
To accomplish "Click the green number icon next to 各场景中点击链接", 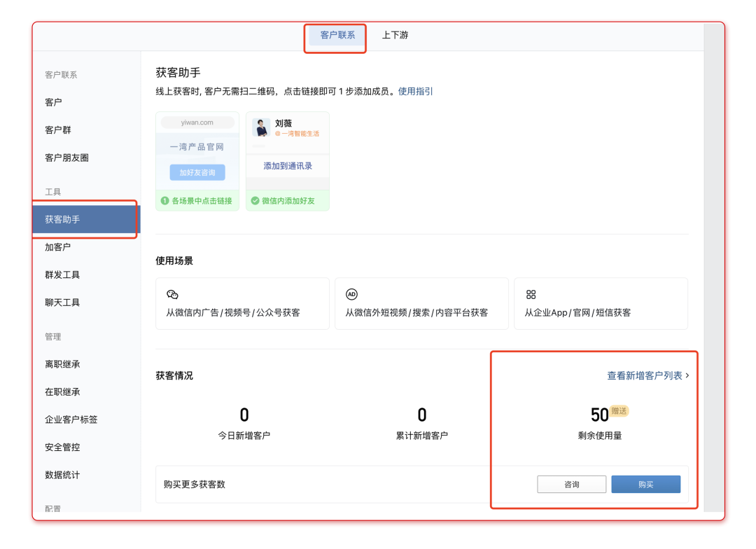I will [165, 201].
